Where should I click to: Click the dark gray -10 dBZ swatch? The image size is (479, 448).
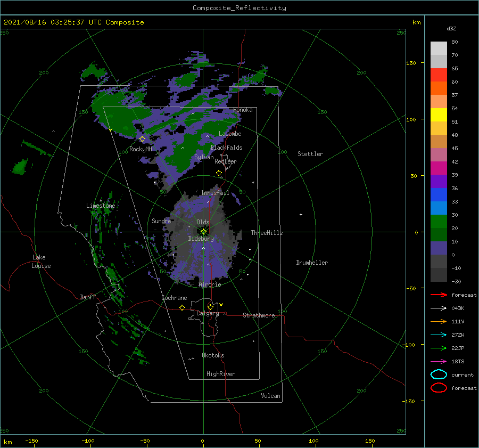pos(439,274)
